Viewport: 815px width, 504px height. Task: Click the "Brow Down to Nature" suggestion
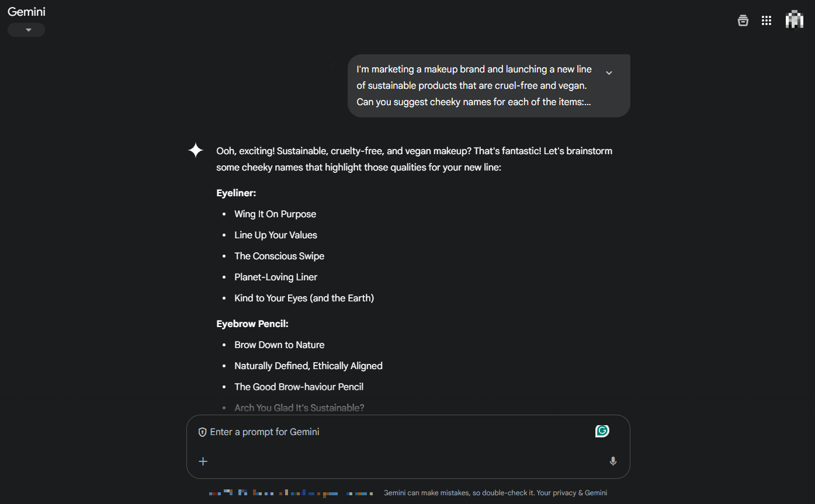coord(279,345)
